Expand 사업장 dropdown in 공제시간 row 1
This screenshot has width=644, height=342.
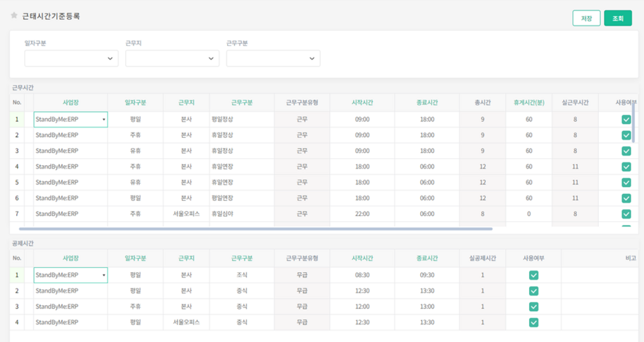click(104, 276)
